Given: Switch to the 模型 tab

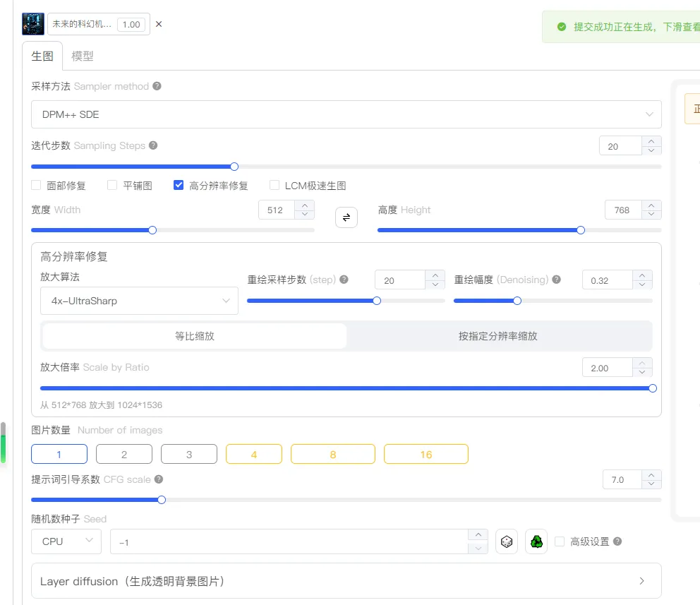Looking at the screenshot, I should click(83, 56).
